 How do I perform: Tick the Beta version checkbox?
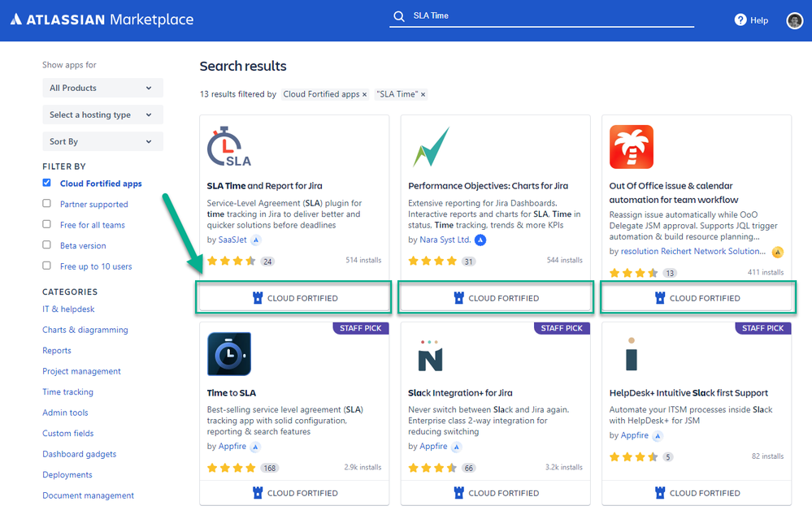point(46,244)
